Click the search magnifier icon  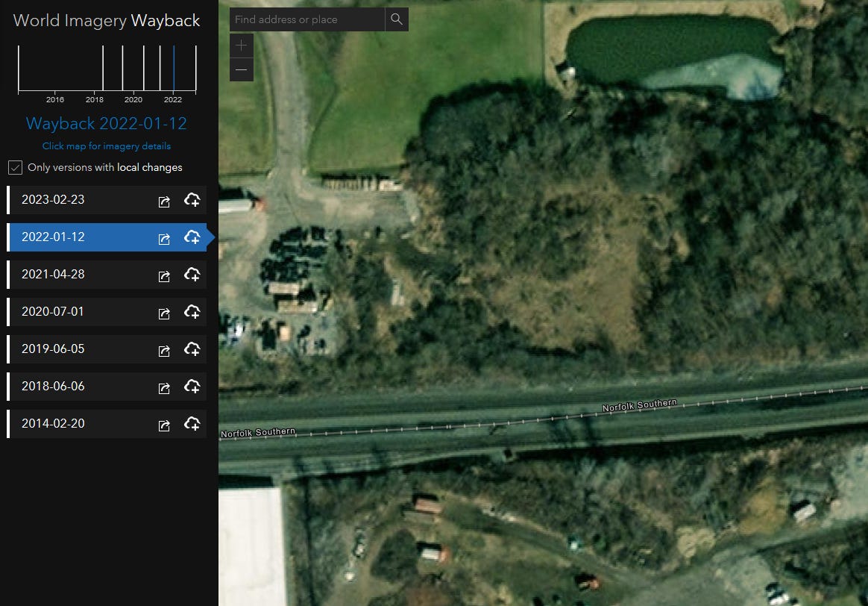397,19
